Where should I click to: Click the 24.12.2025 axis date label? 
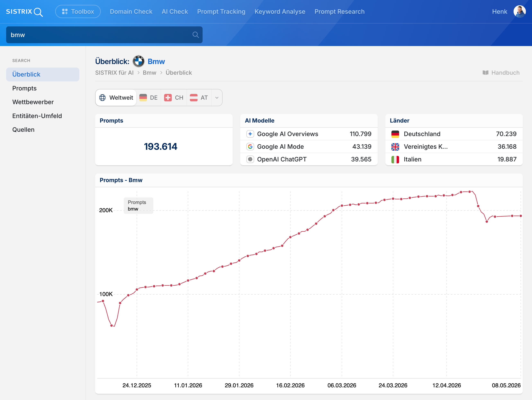[x=137, y=385]
